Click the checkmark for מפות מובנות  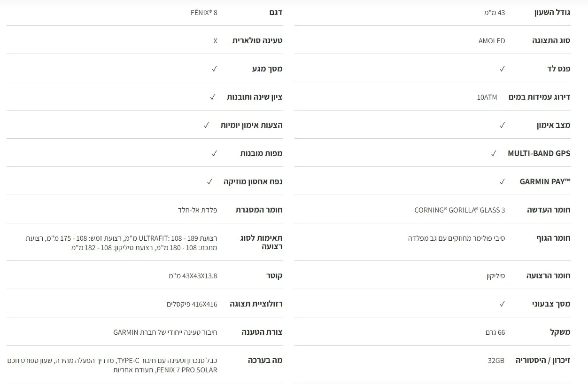click(214, 153)
